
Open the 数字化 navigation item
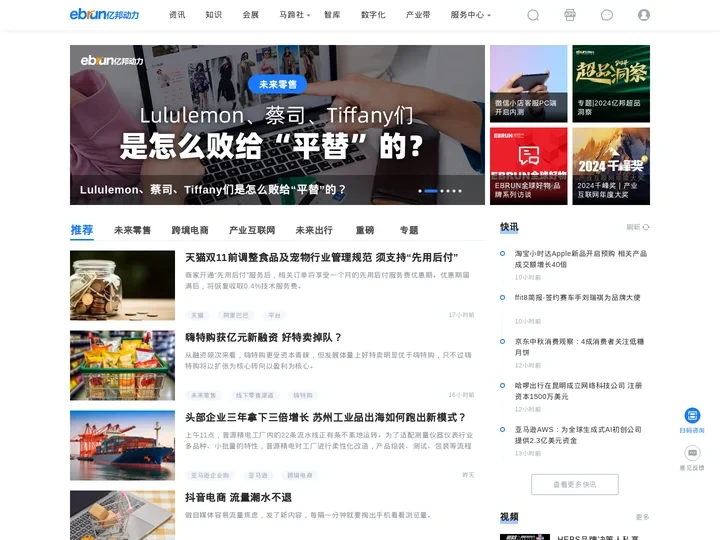tap(373, 15)
